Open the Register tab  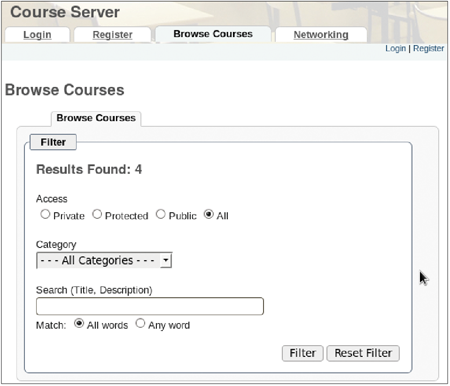click(112, 35)
